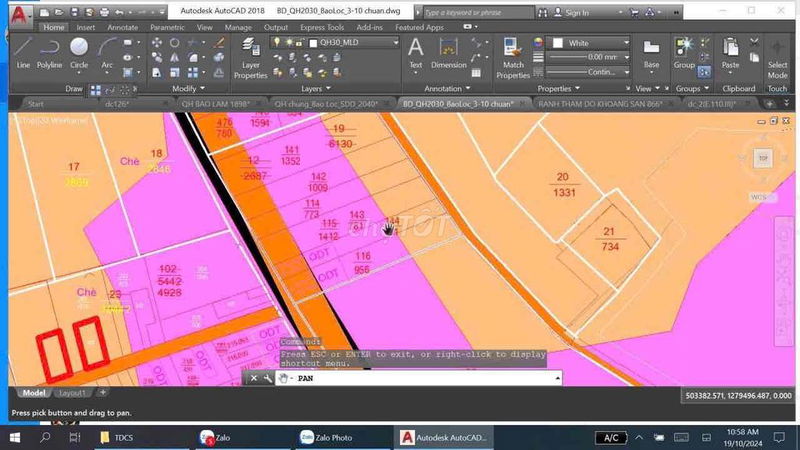
Task: Switch to Layout1 tab
Action: point(70,393)
